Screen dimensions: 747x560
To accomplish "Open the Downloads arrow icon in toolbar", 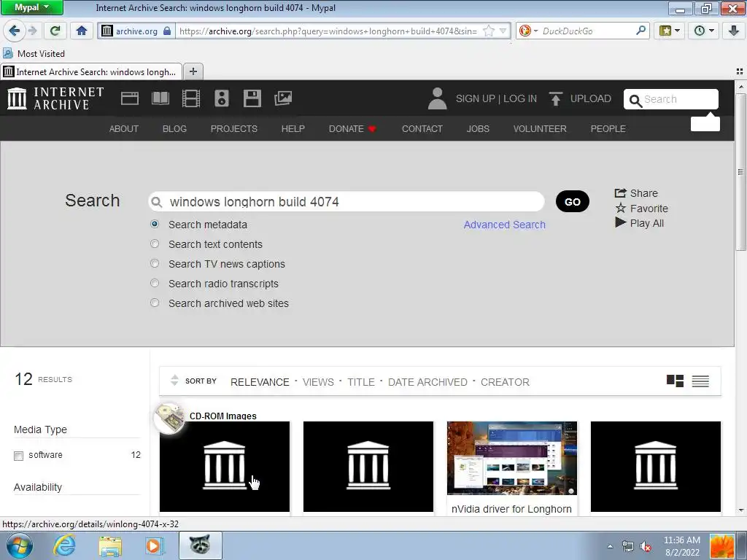I will (733, 31).
